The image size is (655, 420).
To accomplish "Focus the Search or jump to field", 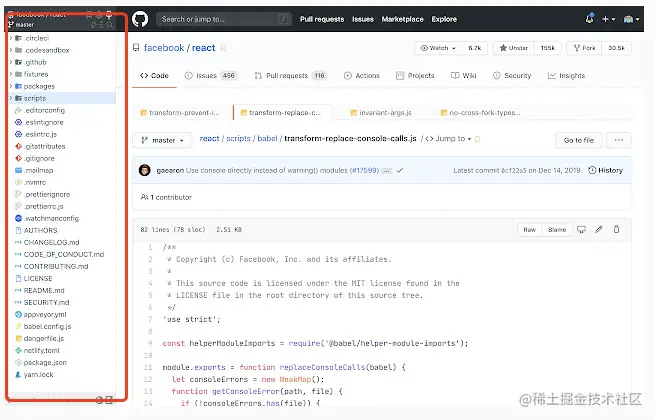I will [225, 19].
